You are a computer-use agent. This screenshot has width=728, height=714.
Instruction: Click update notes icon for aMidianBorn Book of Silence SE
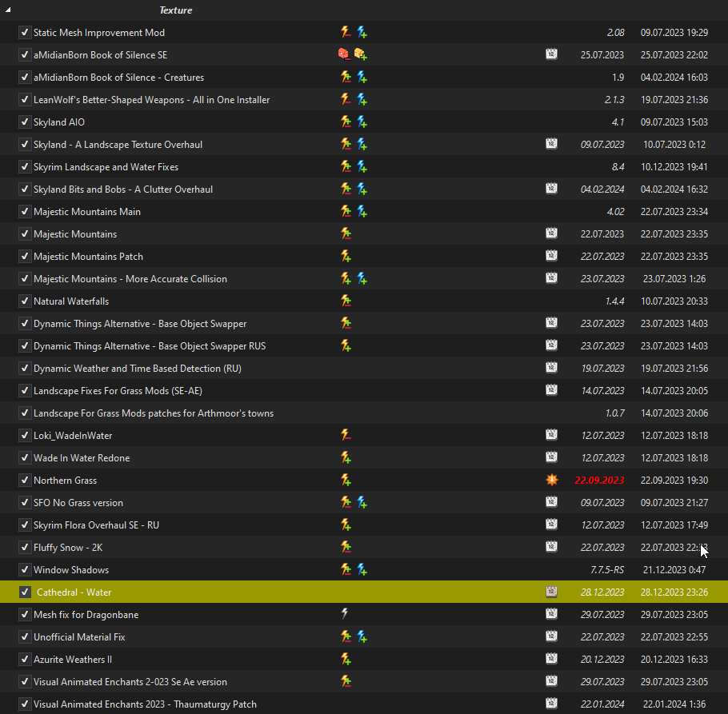click(x=551, y=54)
